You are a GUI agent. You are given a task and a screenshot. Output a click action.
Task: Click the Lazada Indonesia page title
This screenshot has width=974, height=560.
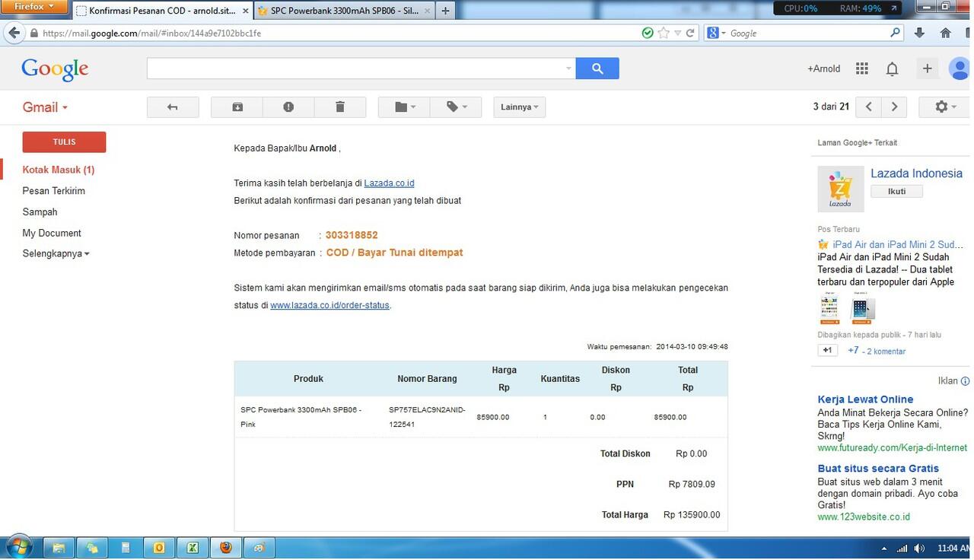point(916,173)
